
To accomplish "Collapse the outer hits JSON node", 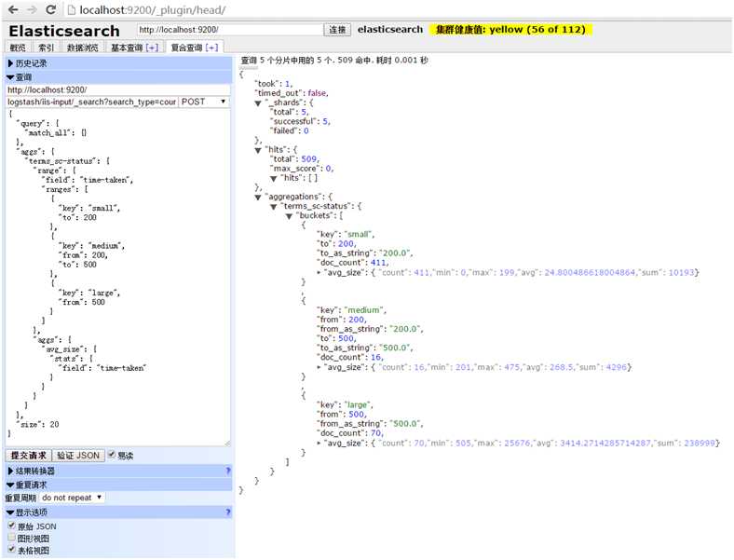I will pyautogui.click(x=258, y=150).
